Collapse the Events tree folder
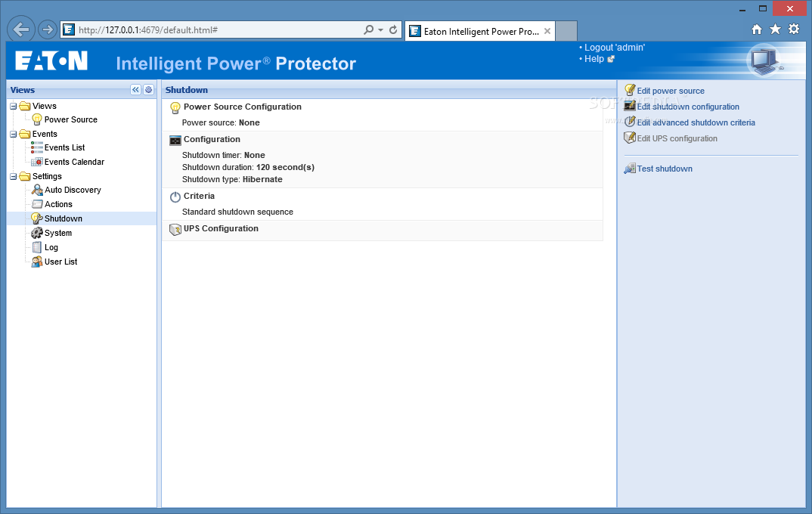 click(x=14, y=134)
